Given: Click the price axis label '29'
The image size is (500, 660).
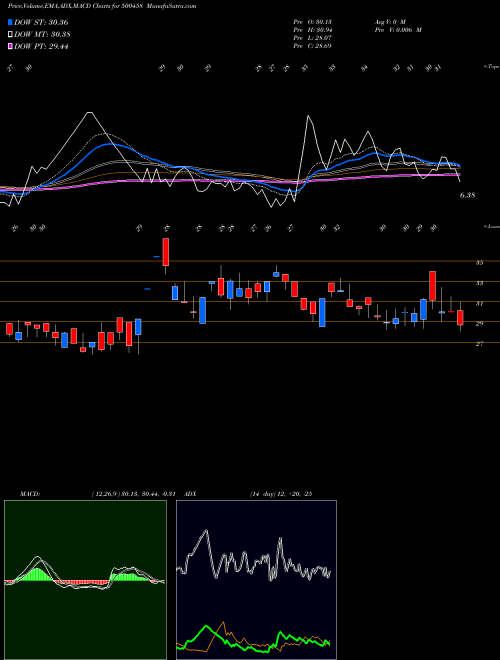Looking at the screenshot, I should coord(479,324).
